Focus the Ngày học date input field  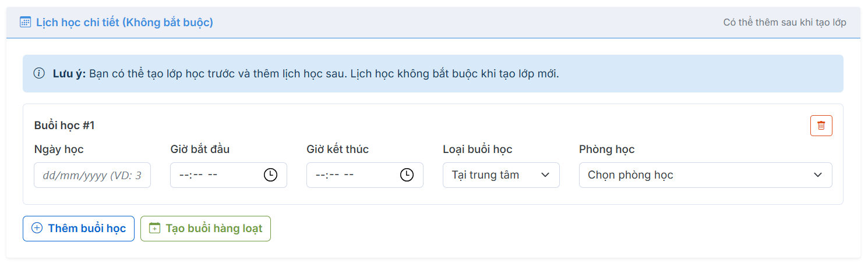(x=92, y=175)
